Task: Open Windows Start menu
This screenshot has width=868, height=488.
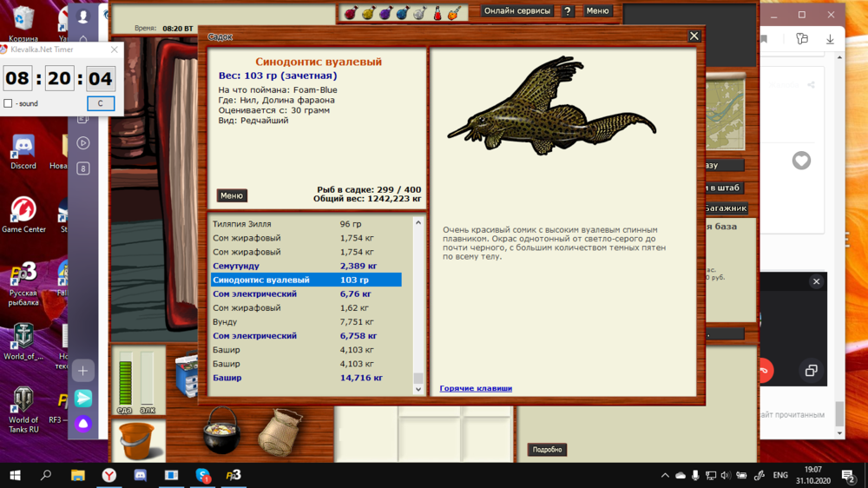Action: click(x=15, y=475)
